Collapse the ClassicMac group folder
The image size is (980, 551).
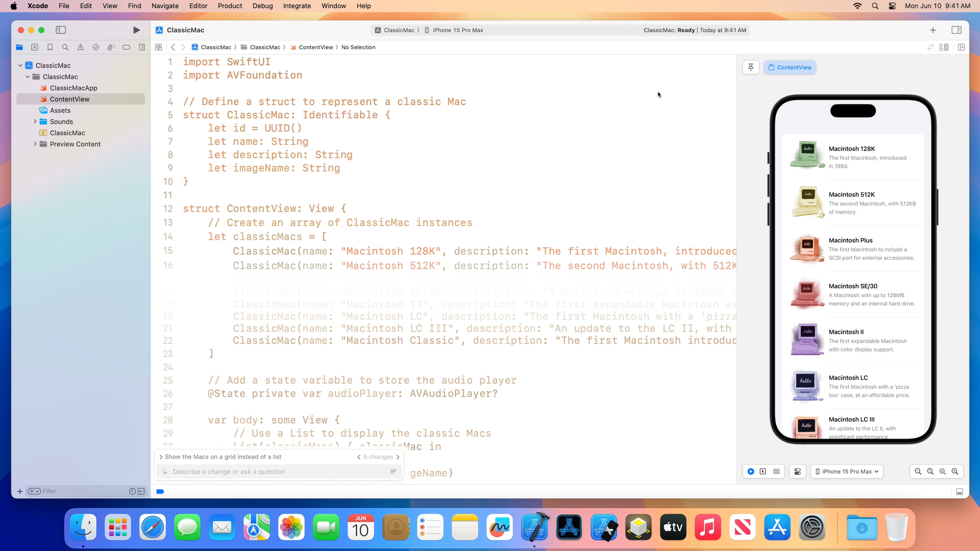pos(28,77)
